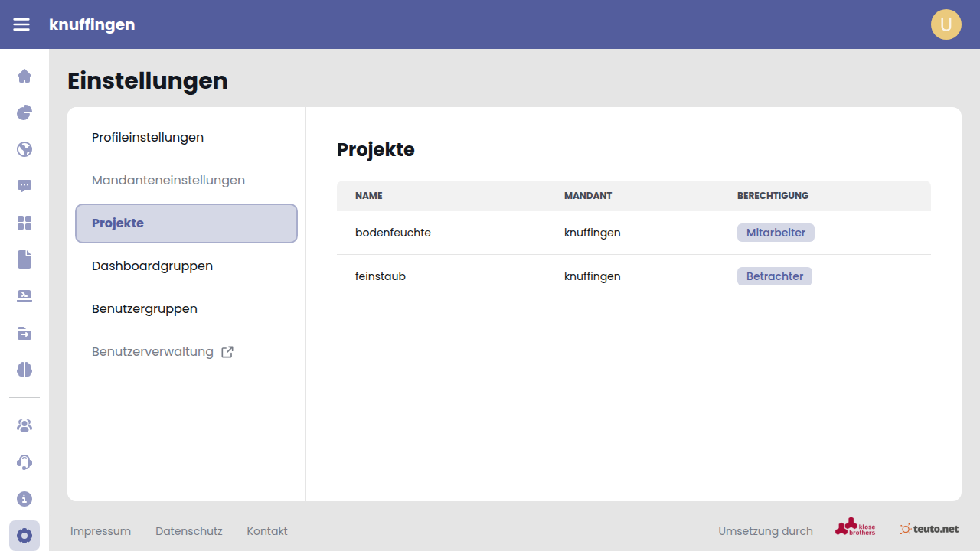Open the hamburger menu
Viewport: 980px width, 551px height.
tap(21, 24)
